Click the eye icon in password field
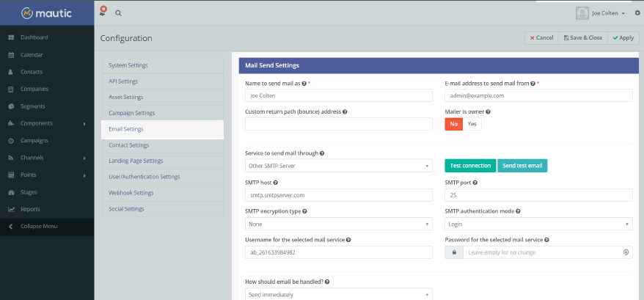644x300 pixels. point(626,252)
